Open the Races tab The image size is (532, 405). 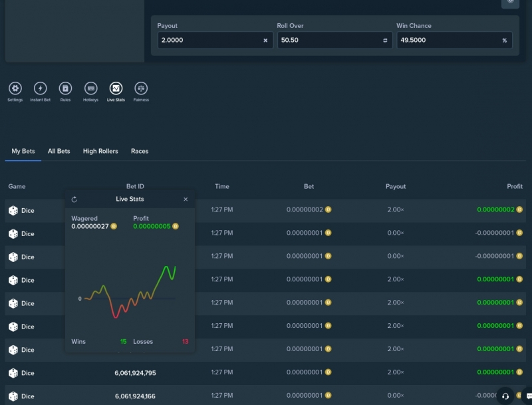tap(140, 151)
